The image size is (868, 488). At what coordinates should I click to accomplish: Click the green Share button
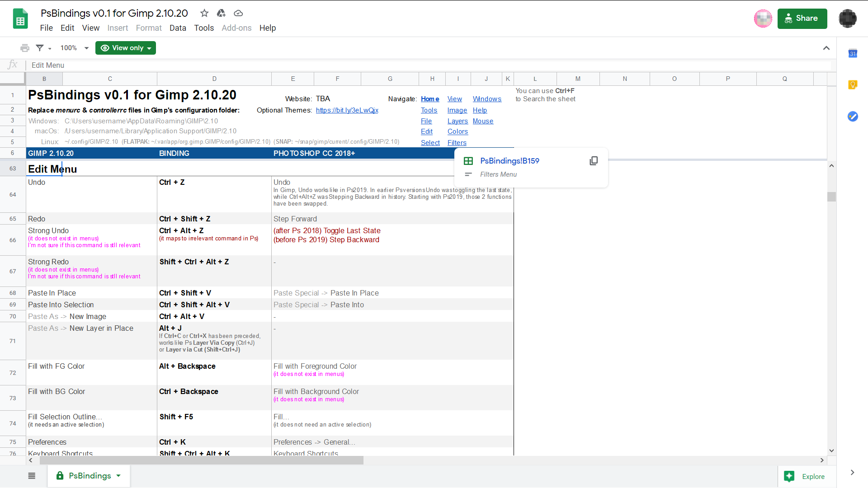click(x=802, y=19)
